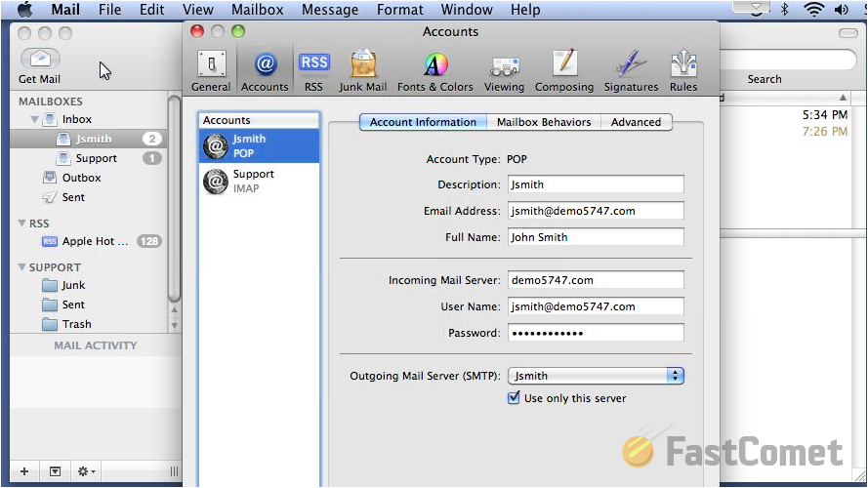Open the General preferences pane
The width and height of the screenshot is (868, 488).
211,71
